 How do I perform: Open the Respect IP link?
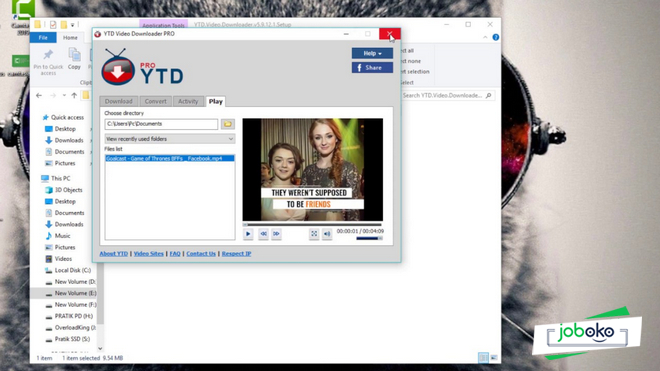pos(237,254)
